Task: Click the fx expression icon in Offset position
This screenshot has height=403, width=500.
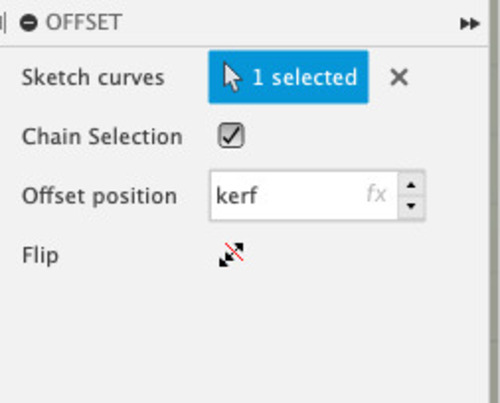Action: tap(376, 194)
